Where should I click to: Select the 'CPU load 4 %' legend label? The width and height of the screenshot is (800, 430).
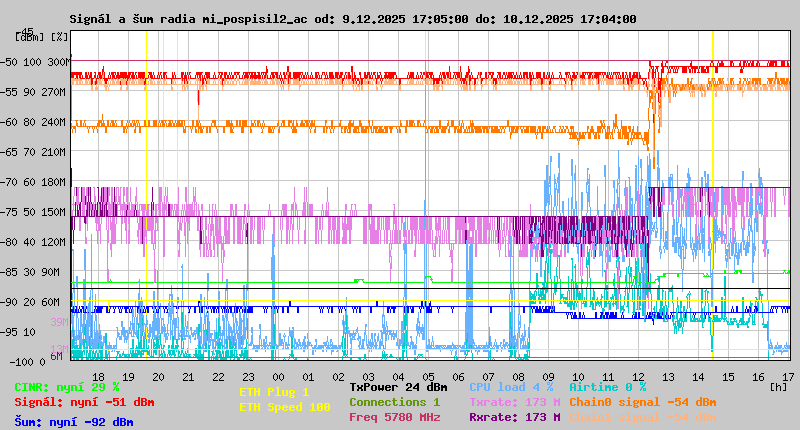coord(510,386)
